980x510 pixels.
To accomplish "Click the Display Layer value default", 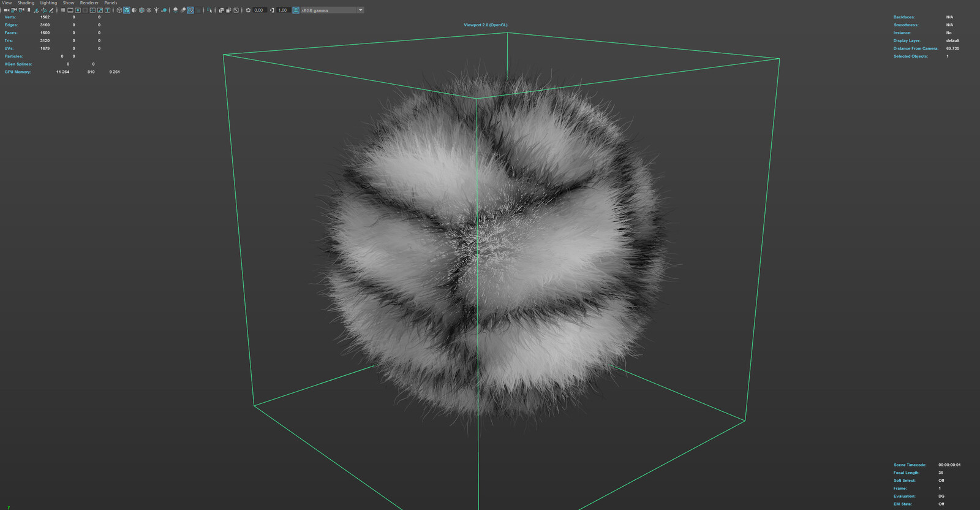I will [952, 40].
